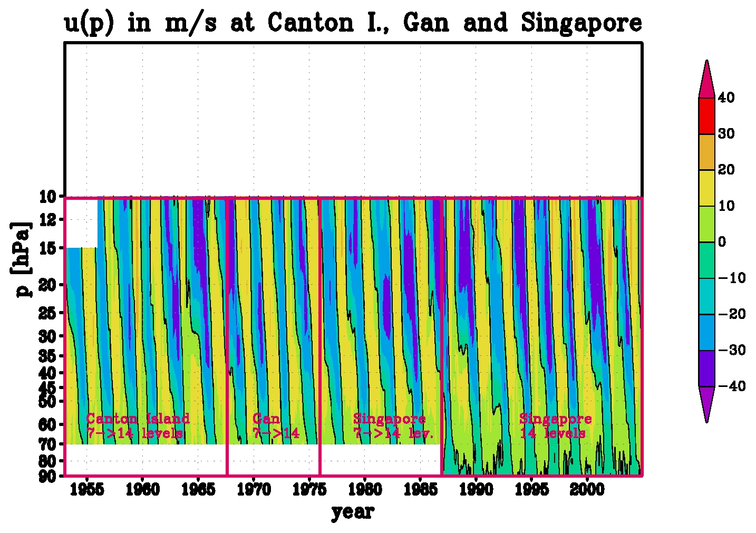This screenshot has width=756, height=533.
Task: Click the colorbar label '20'
Action: pos(726,169)
